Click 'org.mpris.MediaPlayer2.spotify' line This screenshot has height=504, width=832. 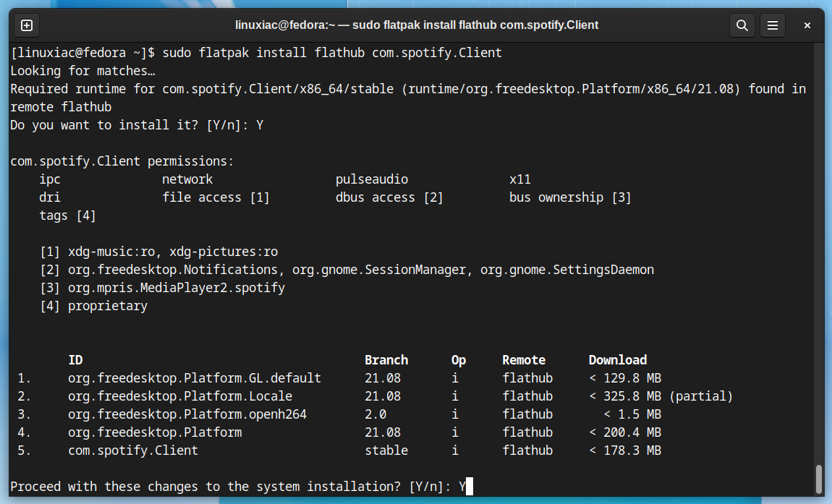tap(176, 288)
